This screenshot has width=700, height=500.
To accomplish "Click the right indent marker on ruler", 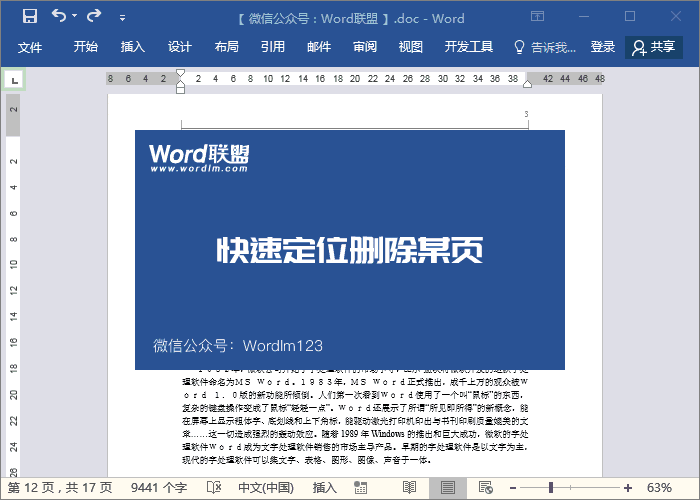I will pos(528,84).
